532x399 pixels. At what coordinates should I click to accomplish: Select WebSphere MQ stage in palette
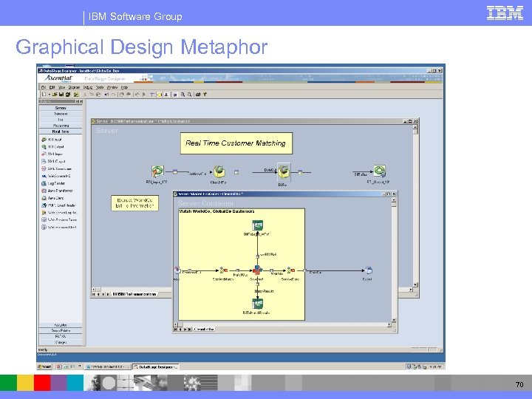[x=56, y=176]
